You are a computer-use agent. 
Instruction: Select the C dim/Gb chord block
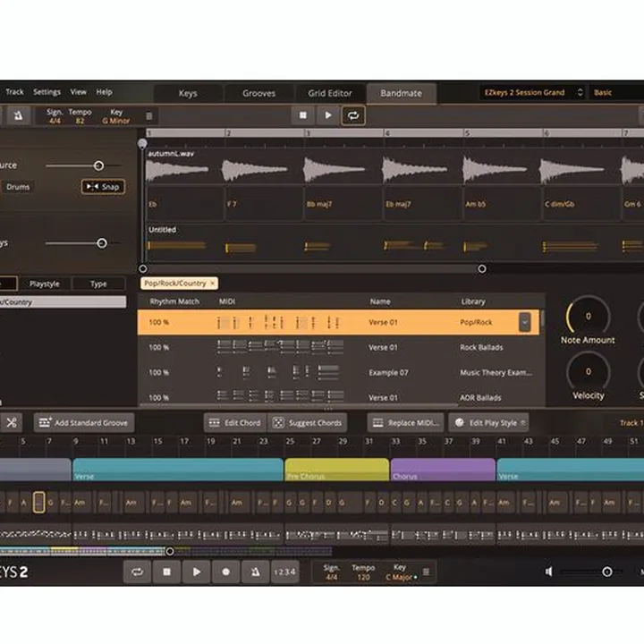[581, 204]
